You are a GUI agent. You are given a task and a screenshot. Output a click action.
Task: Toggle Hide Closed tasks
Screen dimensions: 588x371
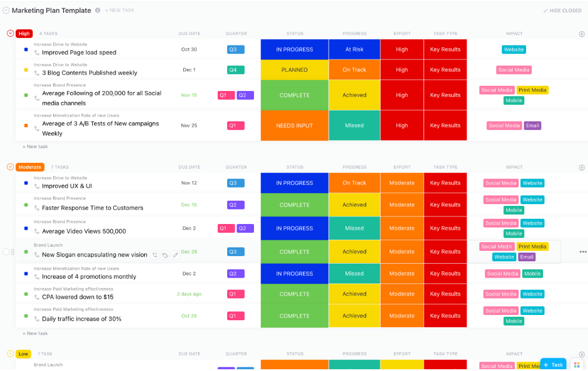(562, 10)
